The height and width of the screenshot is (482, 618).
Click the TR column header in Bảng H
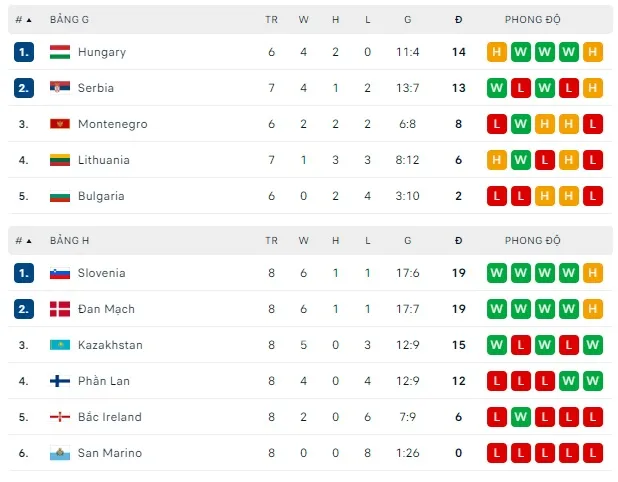[271, 240]
